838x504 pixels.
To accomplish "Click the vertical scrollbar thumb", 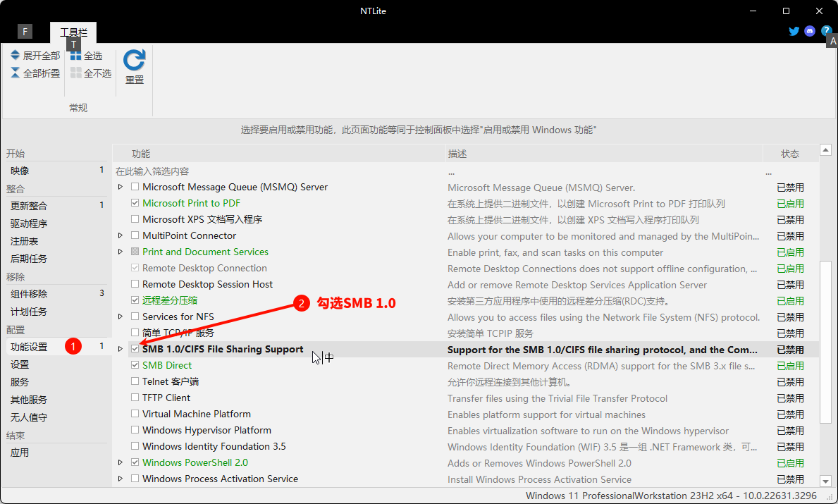I will (x=826, y=341).
